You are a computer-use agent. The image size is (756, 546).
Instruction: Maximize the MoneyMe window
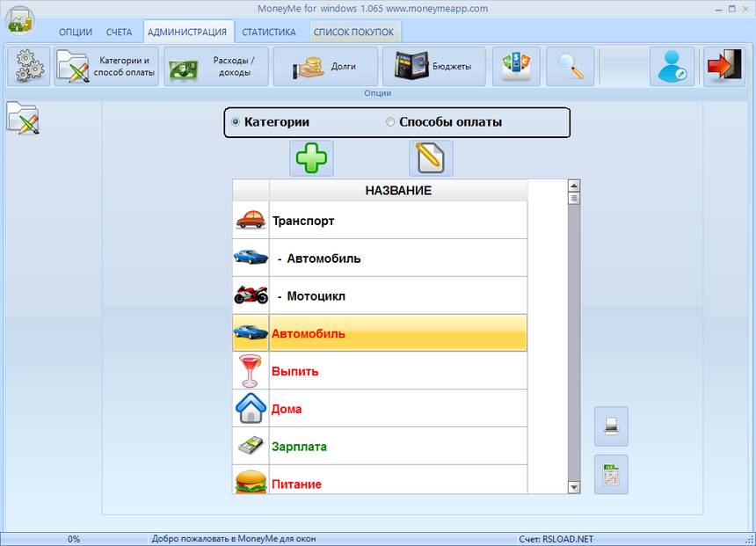732,9
